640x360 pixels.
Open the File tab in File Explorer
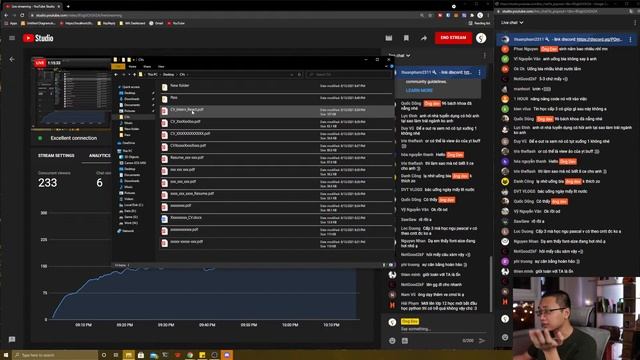pyautogui.click(x=118, y=66)
